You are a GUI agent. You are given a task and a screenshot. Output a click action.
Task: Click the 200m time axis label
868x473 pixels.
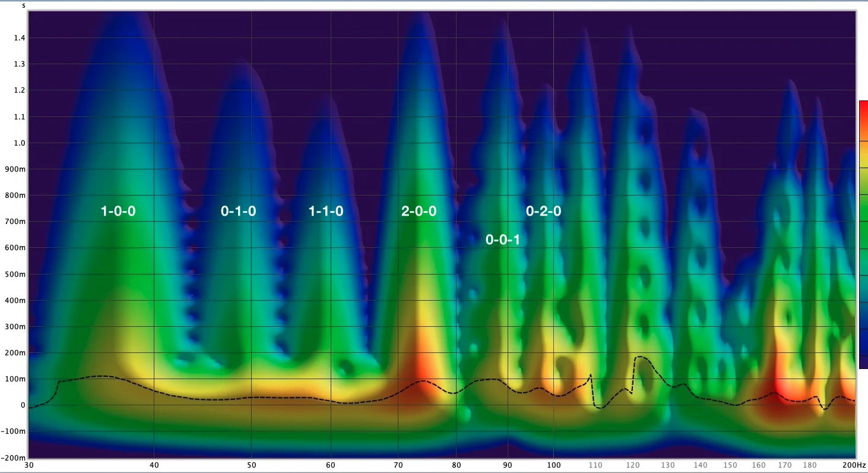click(x=16, y=353)
